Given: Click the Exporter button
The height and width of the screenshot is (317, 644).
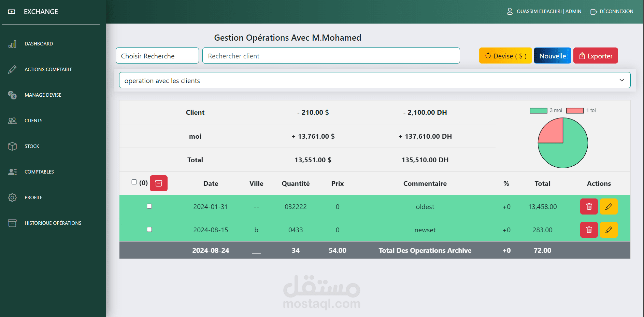Looking at the screenshot, I should tap(596, 56).
